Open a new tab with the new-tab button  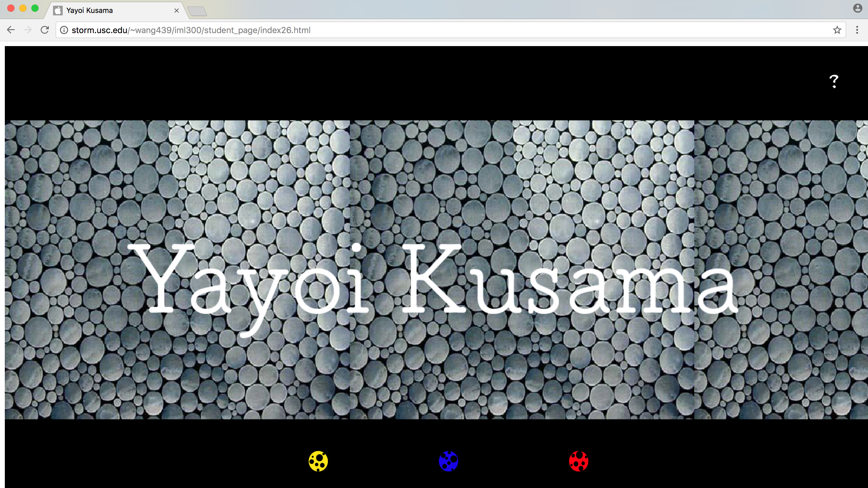(x=197, y=11)
